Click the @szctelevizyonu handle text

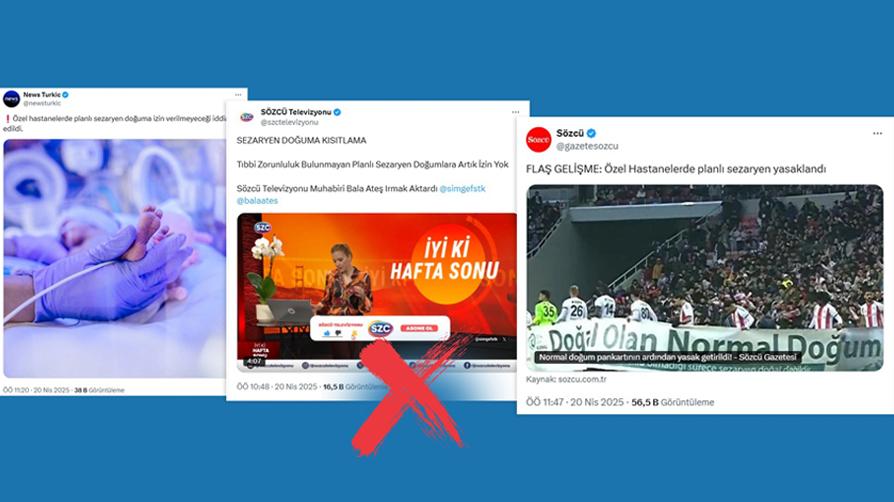(290, 122)
